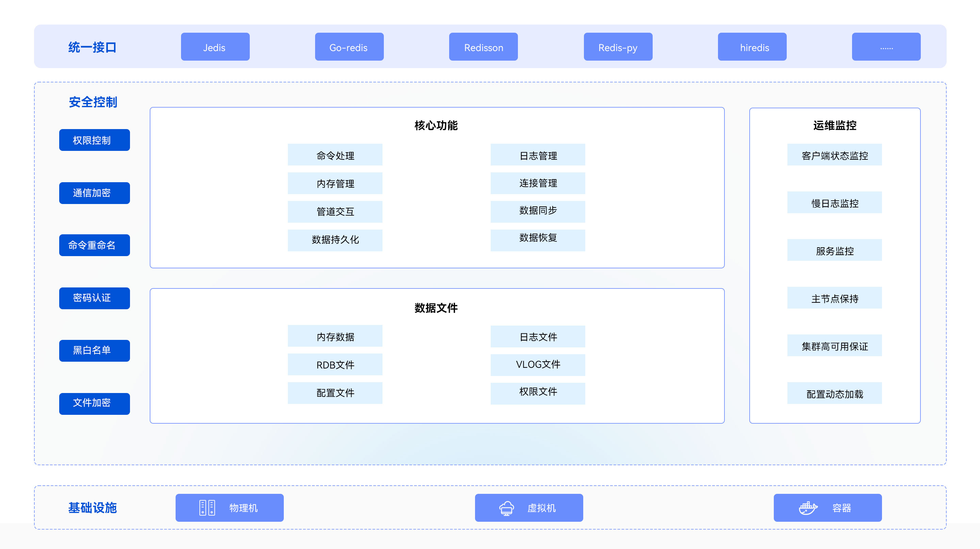
Task: Click the 慢日志监控 monitoring item
Action: coord(834,203)
